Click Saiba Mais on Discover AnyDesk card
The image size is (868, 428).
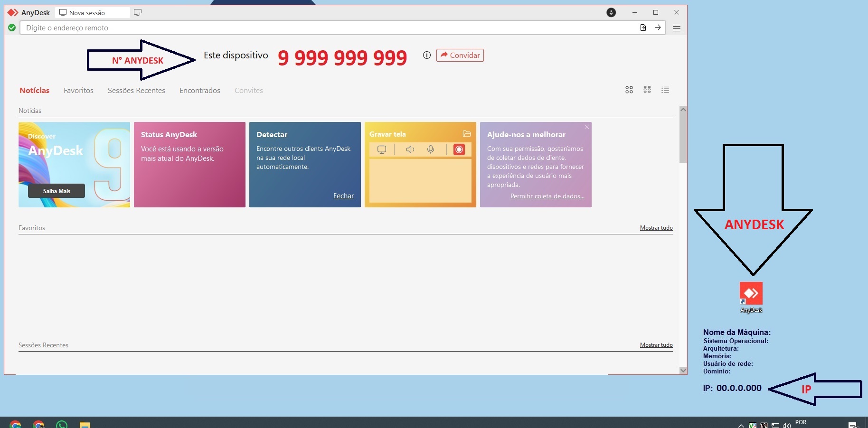[57, 191]
